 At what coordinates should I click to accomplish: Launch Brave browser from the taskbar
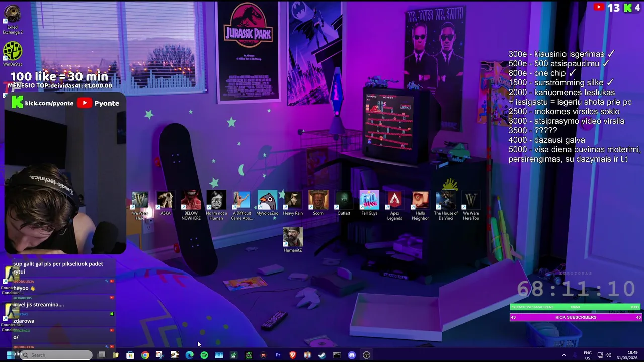point(293,355)
